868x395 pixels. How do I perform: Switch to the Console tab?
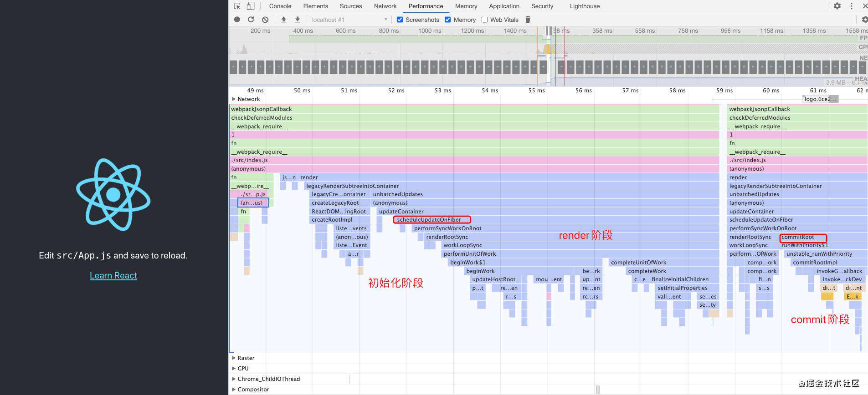[280, 6]
